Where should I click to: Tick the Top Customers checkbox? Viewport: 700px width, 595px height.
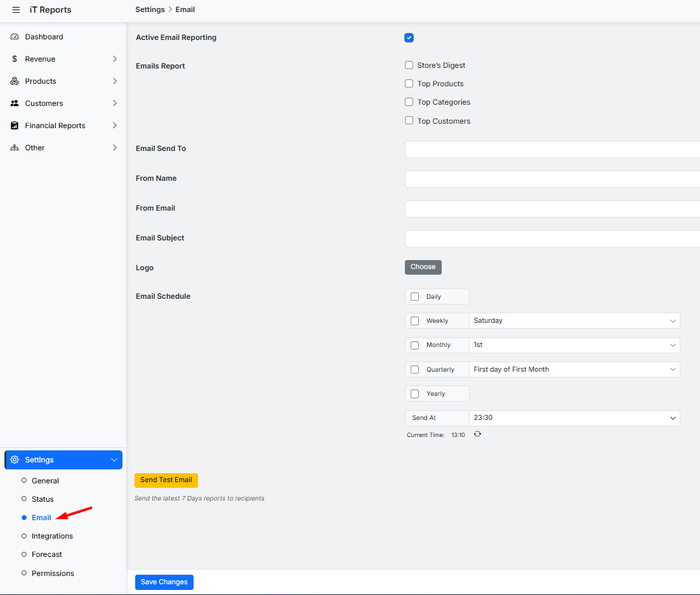pos(409,121)
